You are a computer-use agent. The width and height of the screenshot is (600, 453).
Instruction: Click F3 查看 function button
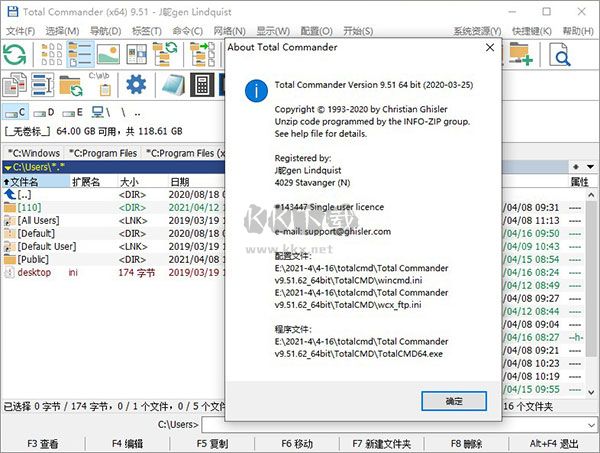point(42,444)
